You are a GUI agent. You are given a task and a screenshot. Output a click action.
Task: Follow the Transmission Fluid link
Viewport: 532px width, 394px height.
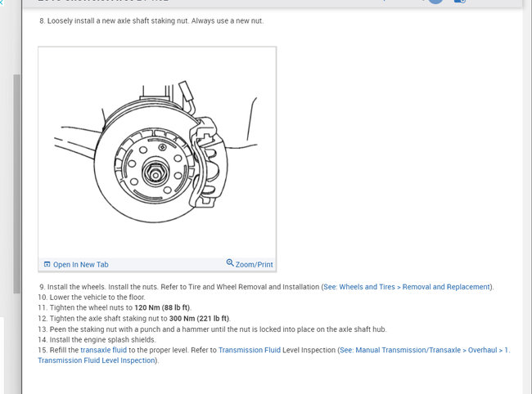click(250, 350)
